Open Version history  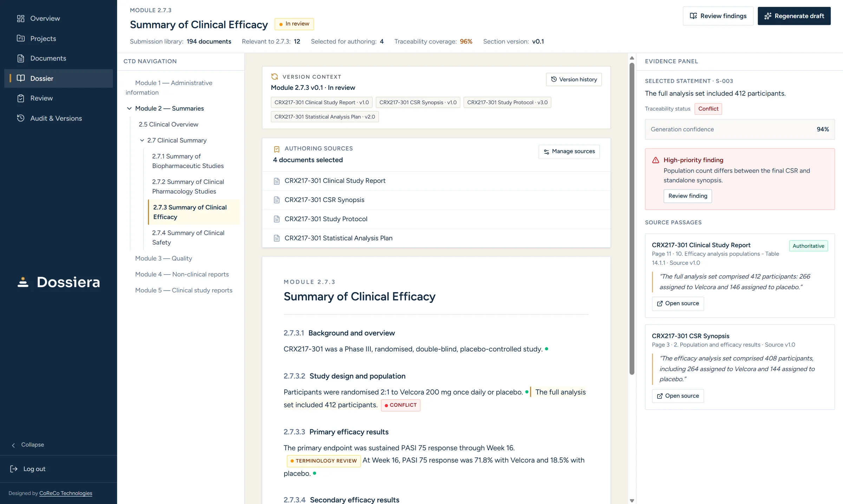point(574,79)
